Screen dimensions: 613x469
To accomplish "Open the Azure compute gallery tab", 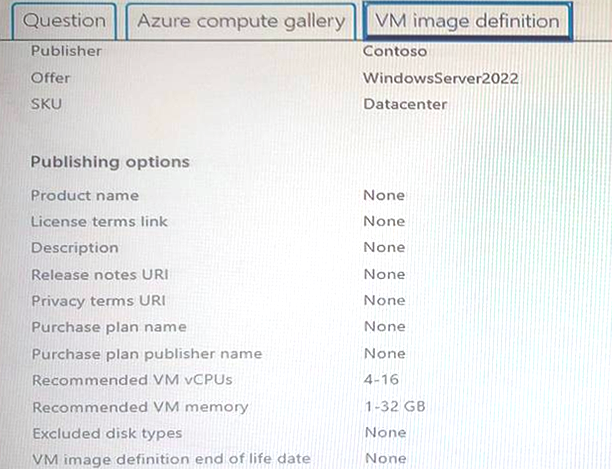I will [241, 21].
